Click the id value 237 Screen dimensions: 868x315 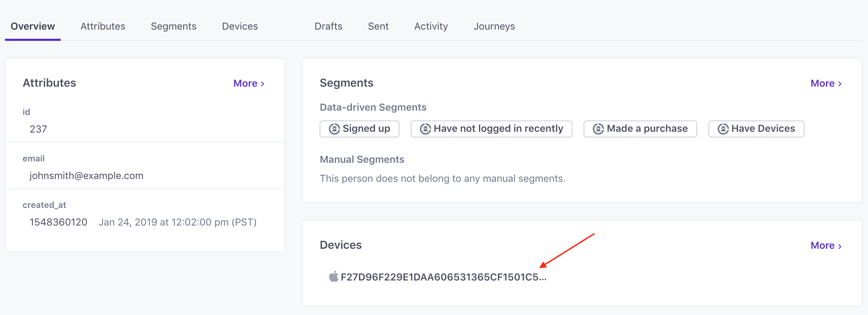coord(38,129)
